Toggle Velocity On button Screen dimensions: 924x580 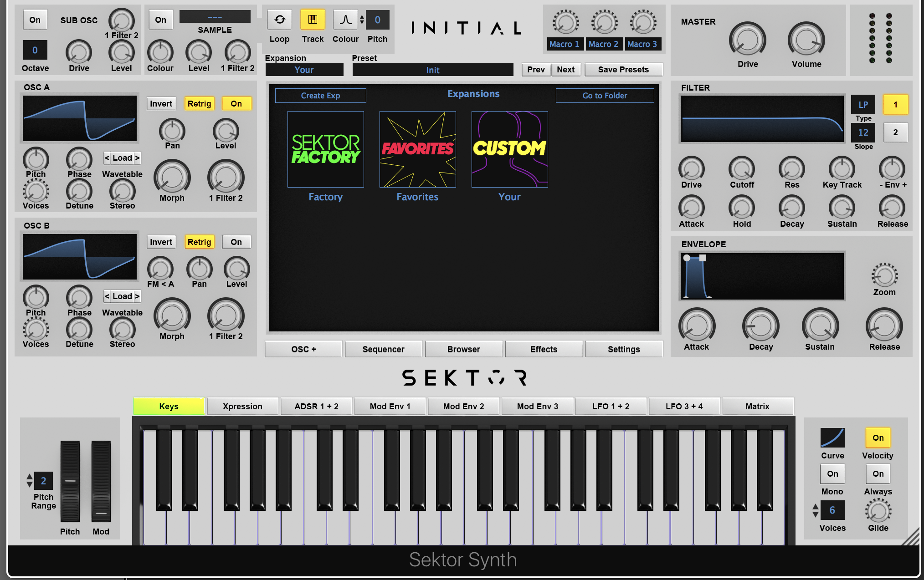[878, 438]
